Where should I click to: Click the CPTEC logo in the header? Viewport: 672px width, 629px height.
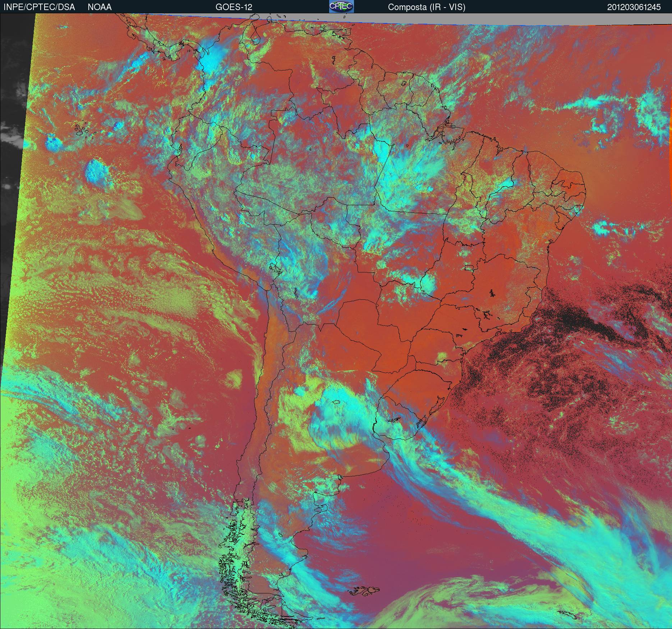[341, 6]
